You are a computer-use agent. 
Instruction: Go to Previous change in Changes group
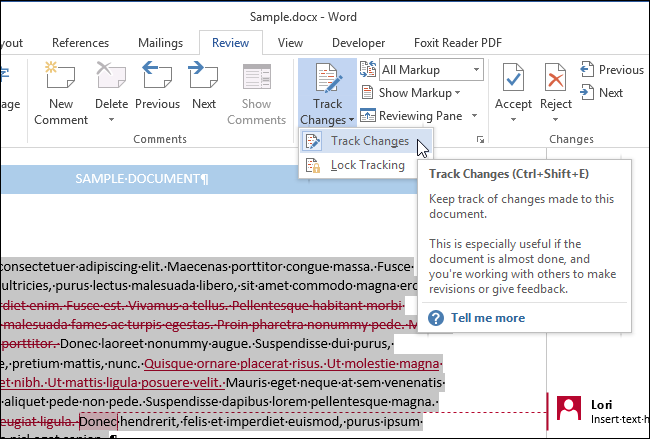click(x=612, y=70)
